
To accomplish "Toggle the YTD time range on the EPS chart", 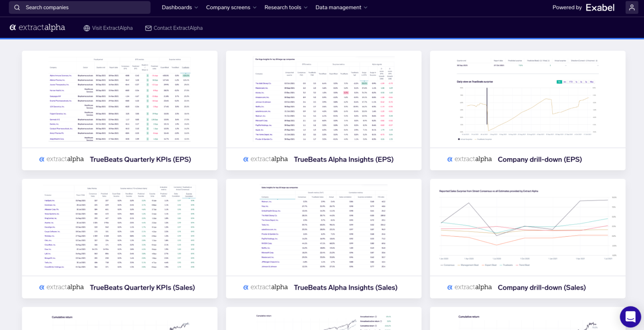I will pyautogui.click(x=570, y=82).
